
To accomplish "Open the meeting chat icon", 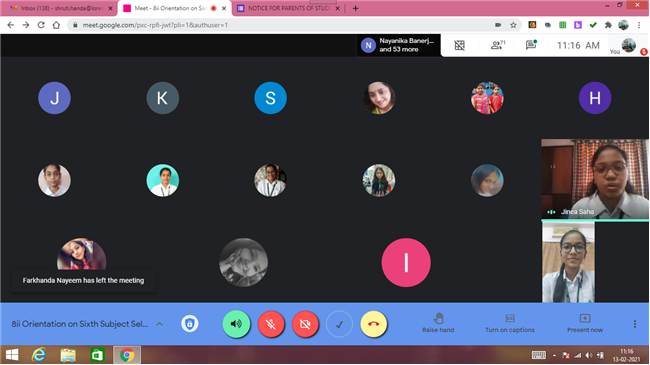I will tap(531, 45).
